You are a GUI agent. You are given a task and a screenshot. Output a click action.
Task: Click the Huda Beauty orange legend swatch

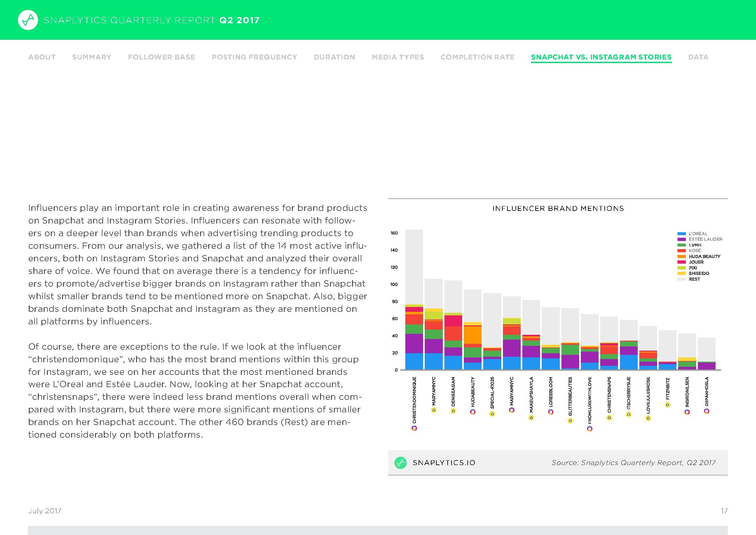681,256
